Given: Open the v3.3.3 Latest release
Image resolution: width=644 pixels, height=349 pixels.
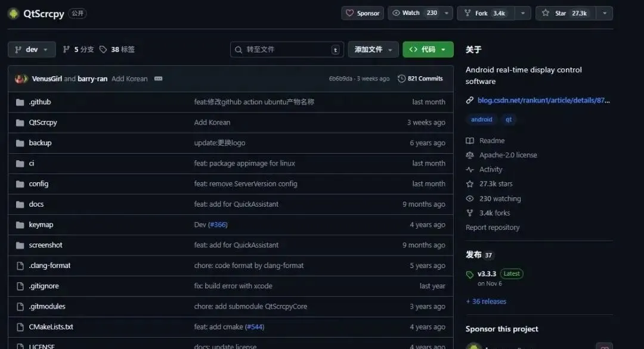Looking at the screenshot, I should pyautogui.click(x=500, y=273).
